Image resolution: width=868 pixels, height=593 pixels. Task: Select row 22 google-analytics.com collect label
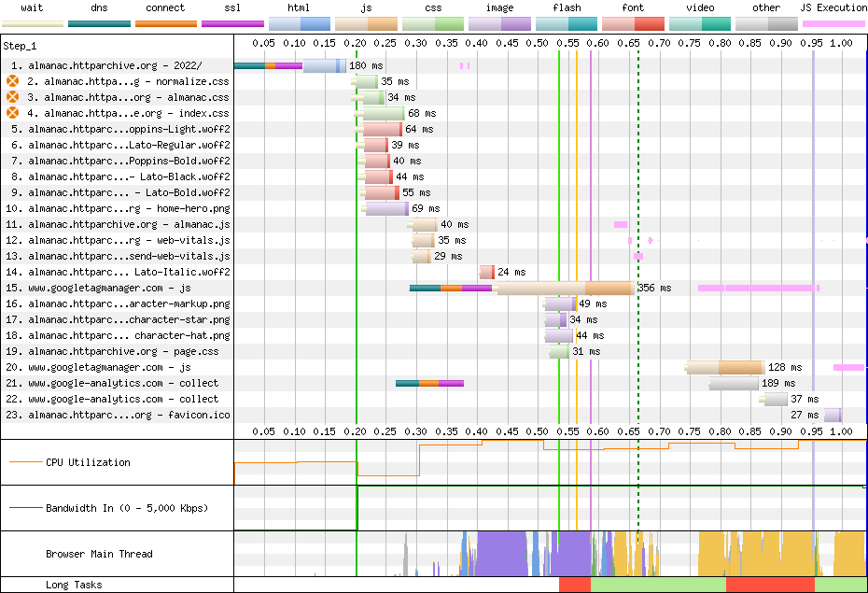click(112, 399)
